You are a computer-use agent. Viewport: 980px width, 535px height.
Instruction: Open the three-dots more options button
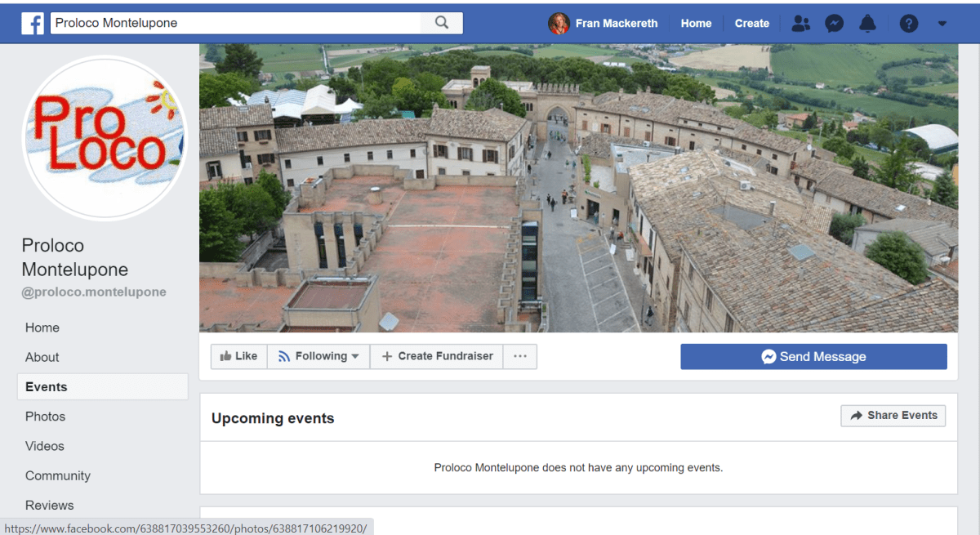click(520, 356)
